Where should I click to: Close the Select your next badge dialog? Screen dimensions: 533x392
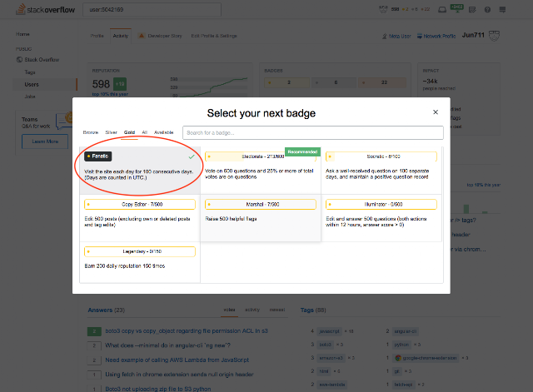[x=436, y=112]
